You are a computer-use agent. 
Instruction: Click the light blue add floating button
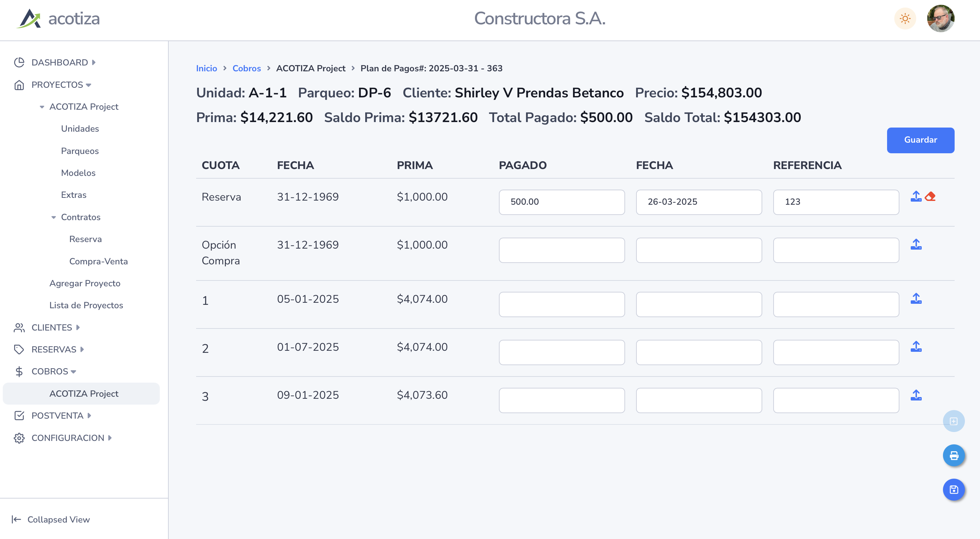(x=953, y=421)
